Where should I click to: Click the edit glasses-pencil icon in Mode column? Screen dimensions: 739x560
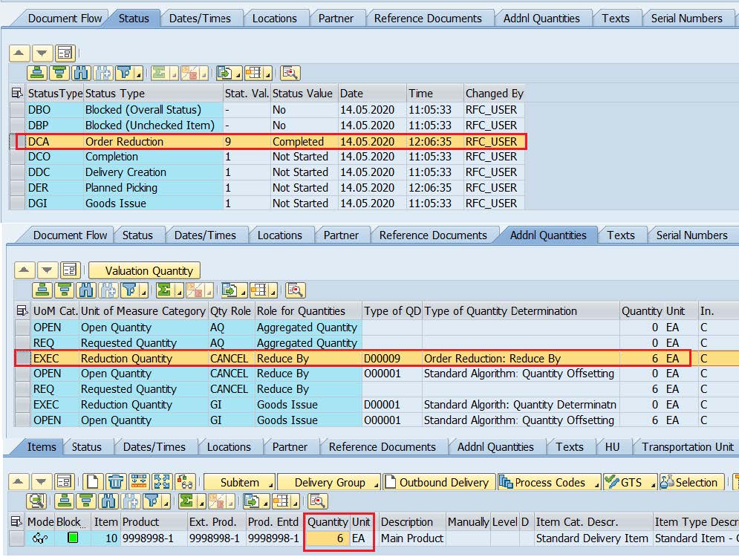point(39,538)
